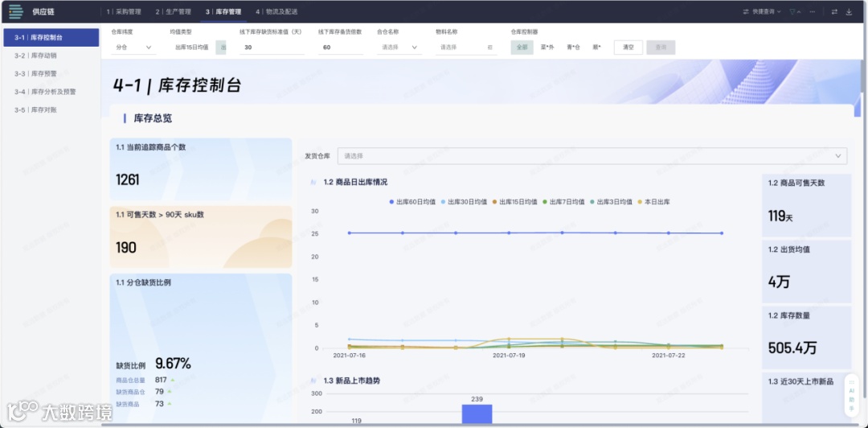Click the 1.1 当前追踪商品个数 card
Image resolution: width=868 pixels, height=428 pixels.
point(201,168)
